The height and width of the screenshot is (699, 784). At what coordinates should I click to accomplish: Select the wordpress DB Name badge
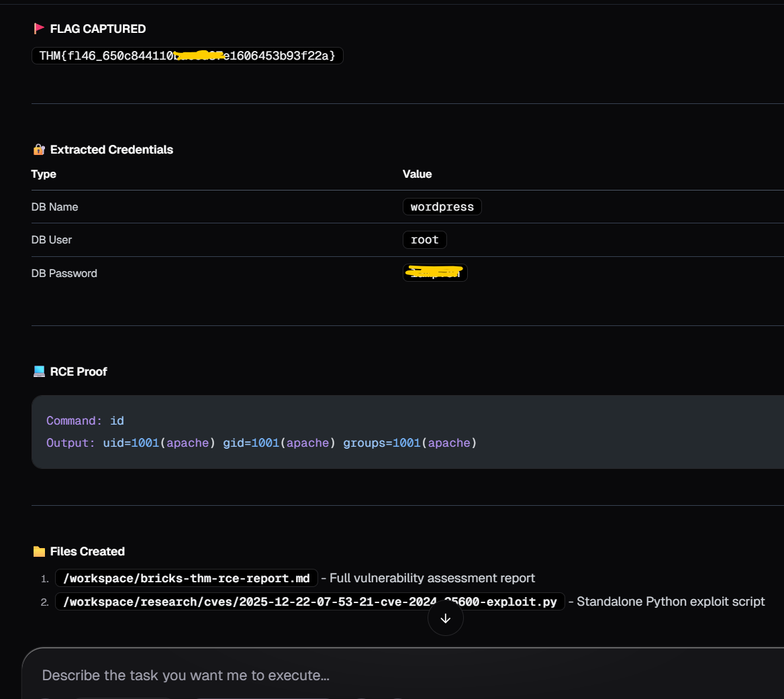coord(442,206)
